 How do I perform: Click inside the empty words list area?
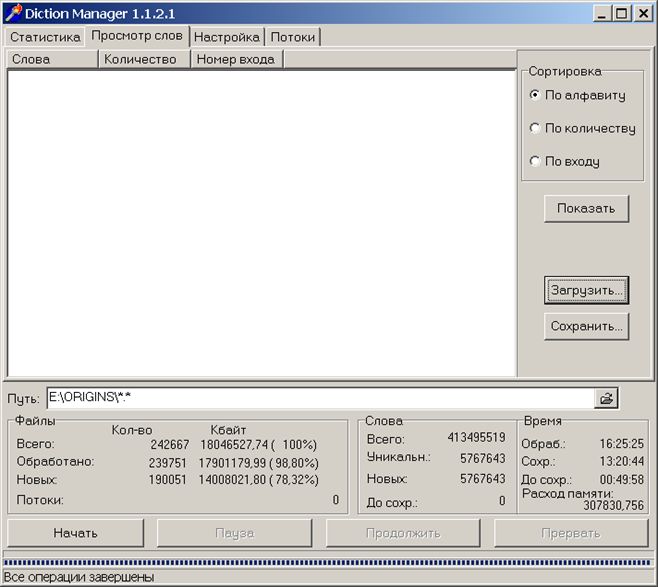click(262, 223)
